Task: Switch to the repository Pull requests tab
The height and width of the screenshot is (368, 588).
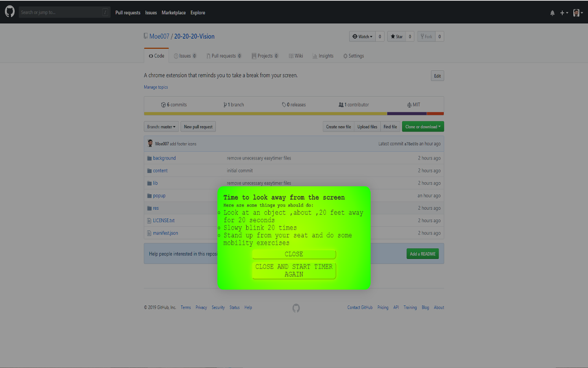Action: pyautogui.click(x=224, y=56)
